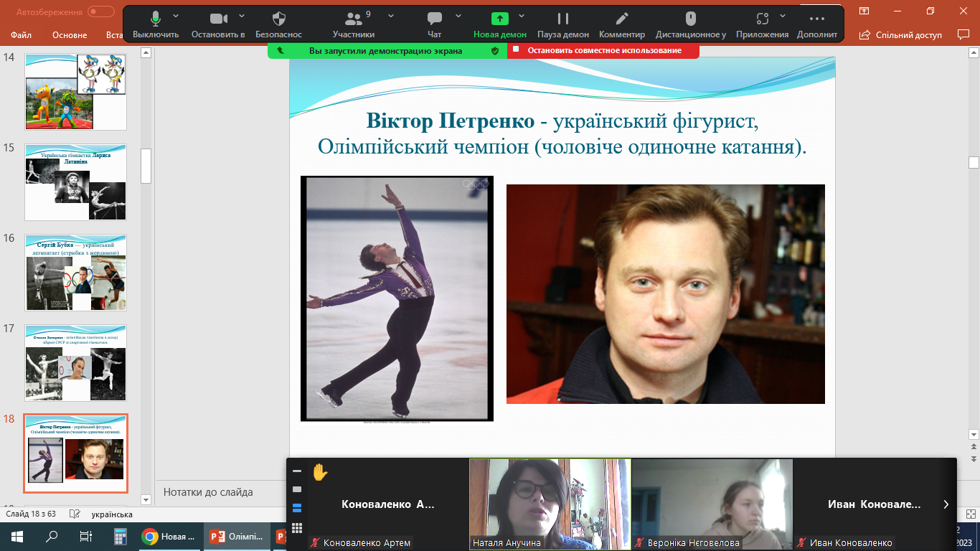Viewport: 980px width, 551px height.
Task: Switch to grid video view icon
Action: (x=297, y=528)
